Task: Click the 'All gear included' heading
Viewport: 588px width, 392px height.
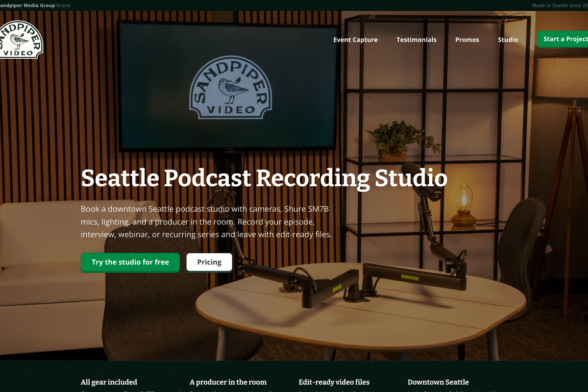Action: click(109, 382)
